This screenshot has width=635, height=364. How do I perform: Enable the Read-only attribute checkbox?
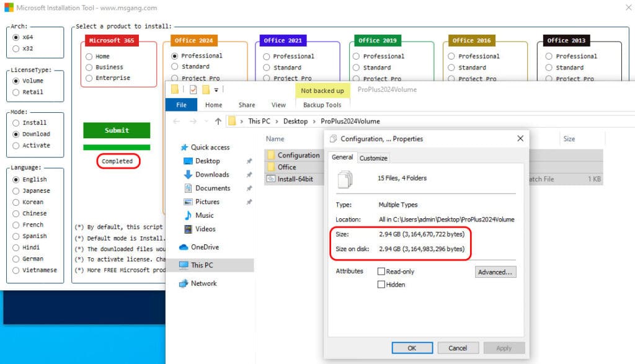[381, 272]
